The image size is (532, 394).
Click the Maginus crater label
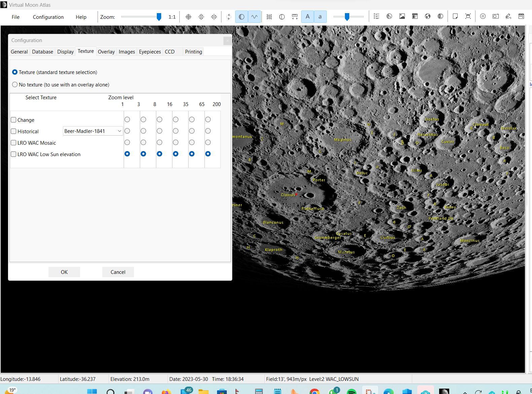343,140
